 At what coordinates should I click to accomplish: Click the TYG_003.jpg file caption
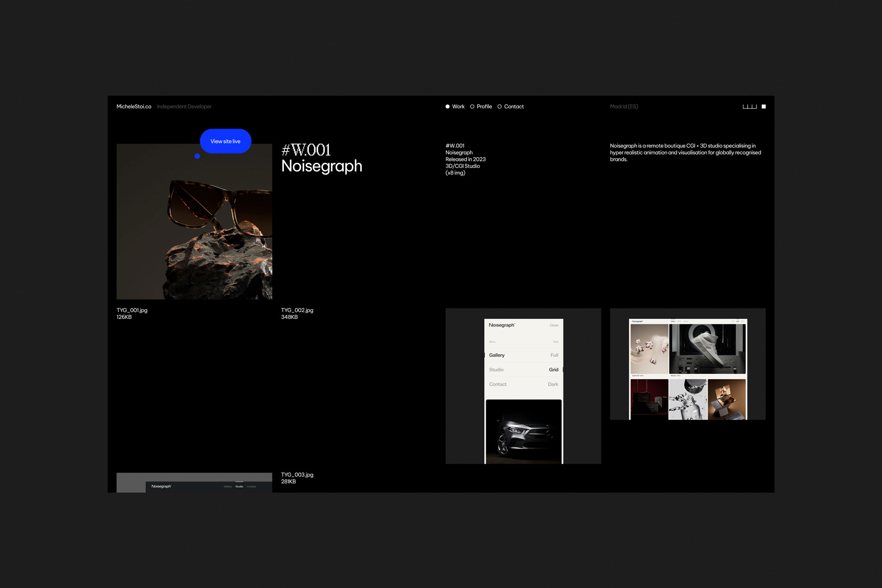(x=297, y=475)
